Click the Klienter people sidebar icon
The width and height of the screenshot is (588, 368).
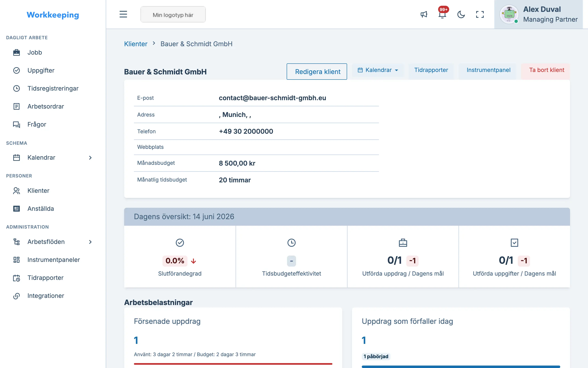tap(16, 191)
